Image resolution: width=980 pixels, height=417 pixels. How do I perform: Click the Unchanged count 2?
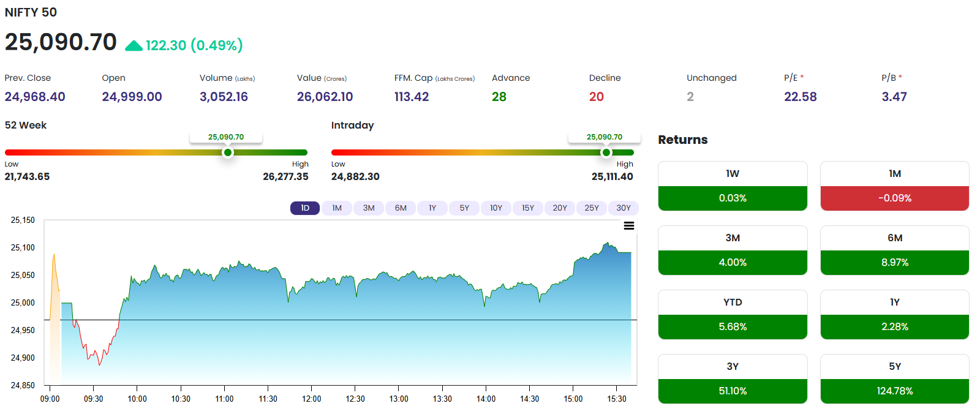pos(690,97)
